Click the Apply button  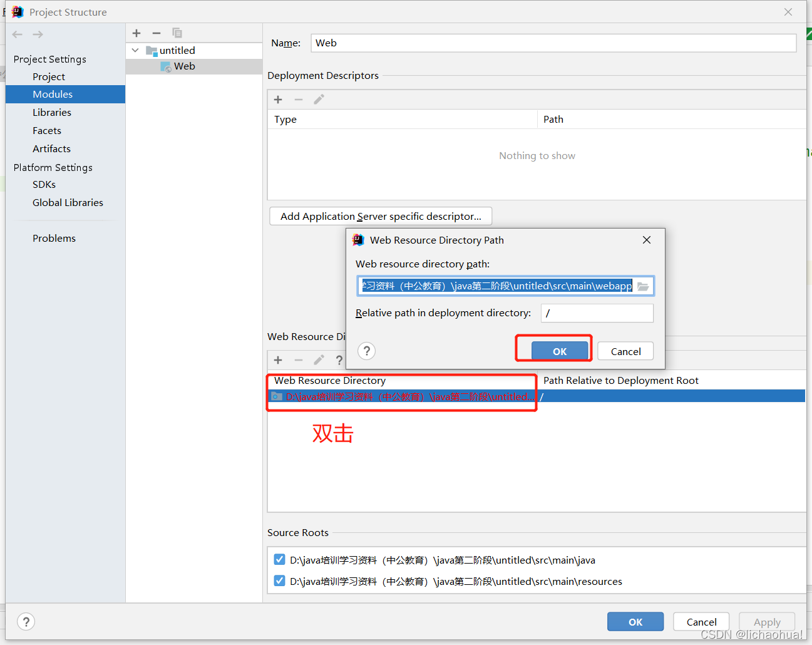point(767,622)
